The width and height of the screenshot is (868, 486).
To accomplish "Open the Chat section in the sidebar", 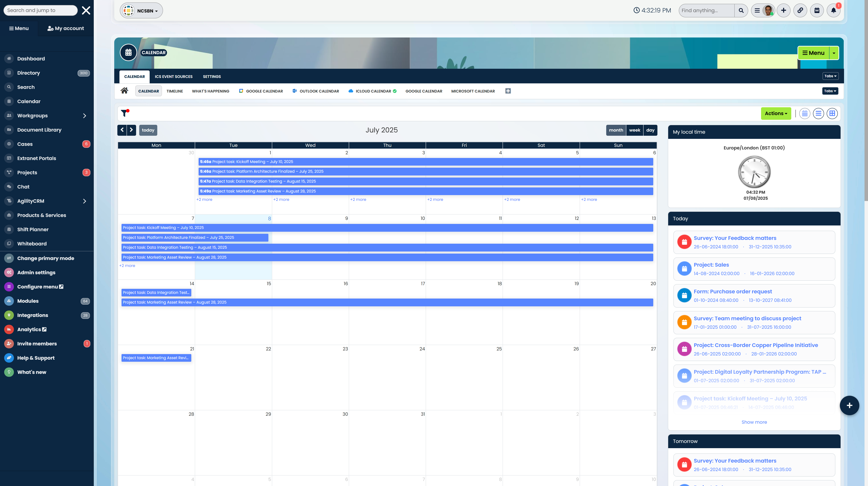I will 23,187.
